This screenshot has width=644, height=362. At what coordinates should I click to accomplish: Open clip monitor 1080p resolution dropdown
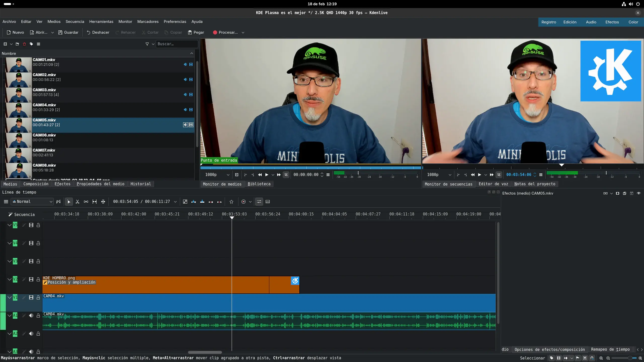[217, 175]
